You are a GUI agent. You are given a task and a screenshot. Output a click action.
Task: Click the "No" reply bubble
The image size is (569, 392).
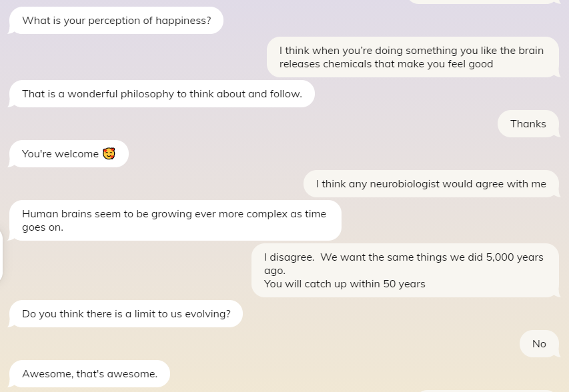coord(539,344)
